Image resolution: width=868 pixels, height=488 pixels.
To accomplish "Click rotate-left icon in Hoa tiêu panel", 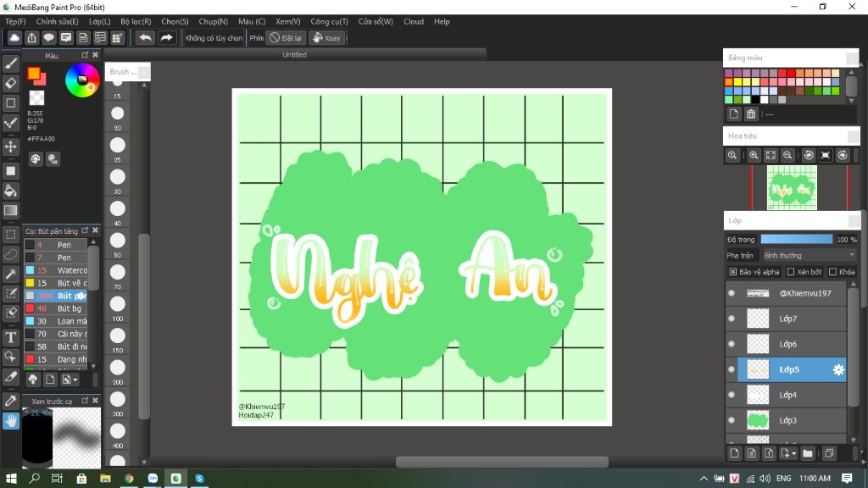I will pyautogui.click(x=809, y=156).
